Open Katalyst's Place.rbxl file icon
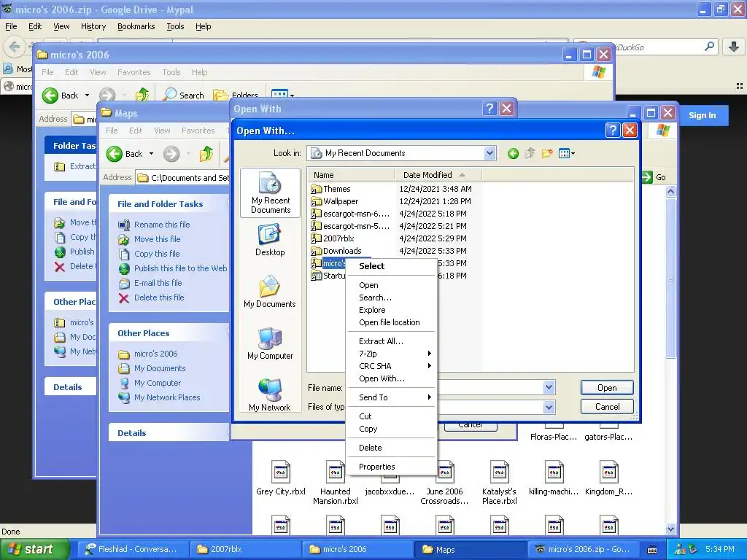 coord(499,472)
